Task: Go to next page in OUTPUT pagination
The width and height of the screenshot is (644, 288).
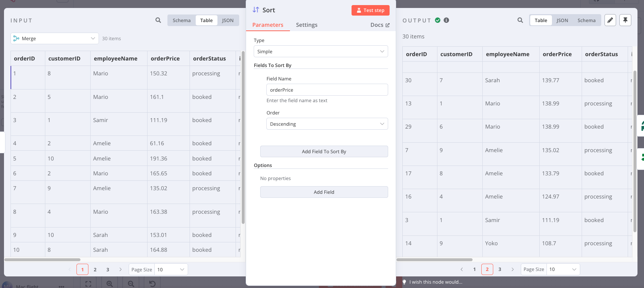Action: 512,270
